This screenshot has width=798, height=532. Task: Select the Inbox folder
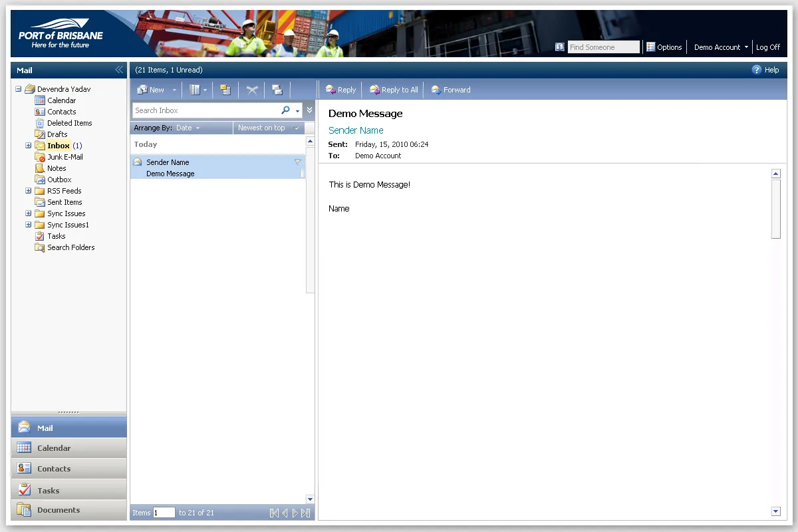tap(59, 146)
